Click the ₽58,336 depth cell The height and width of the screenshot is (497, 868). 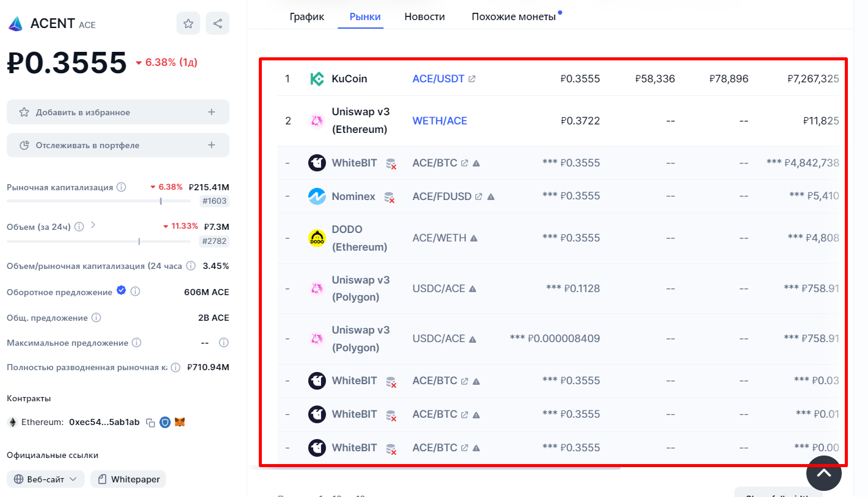[x=655, y=79]
